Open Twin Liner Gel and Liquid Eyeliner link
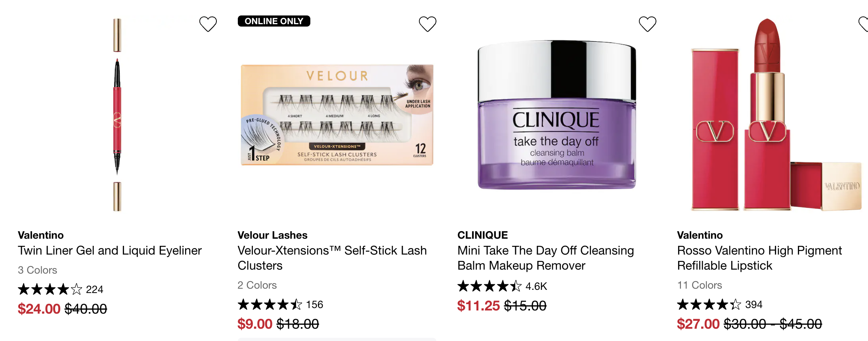 click(110, 251)
